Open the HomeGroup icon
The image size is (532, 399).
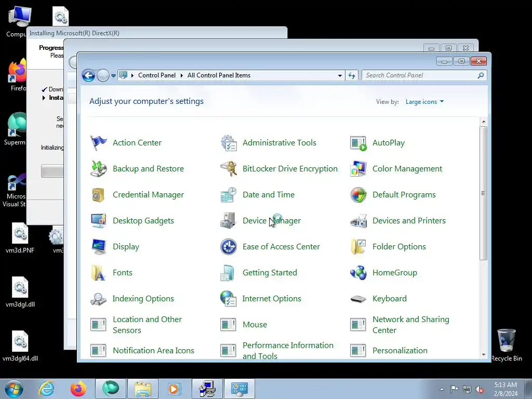pyautogui.click(x=358, y=272)
